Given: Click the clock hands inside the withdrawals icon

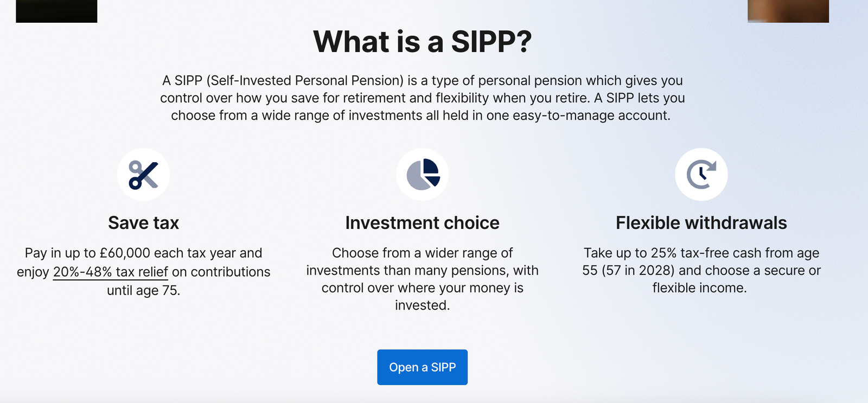Looking at the screenshot, I should [x=701, y=174].
